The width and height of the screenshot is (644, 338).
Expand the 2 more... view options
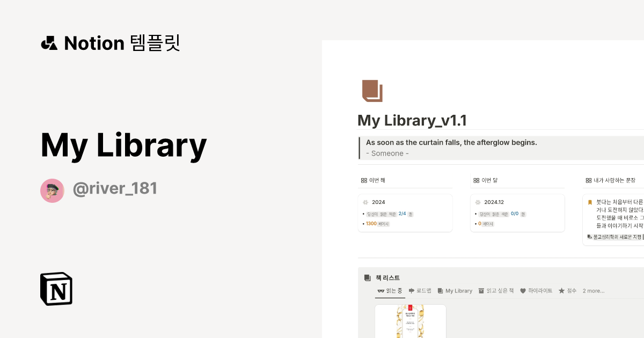pyautogui.click(x=594, y=291)
